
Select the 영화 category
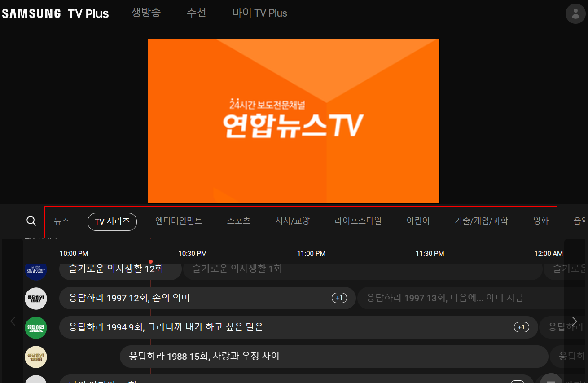click(541, 220)
